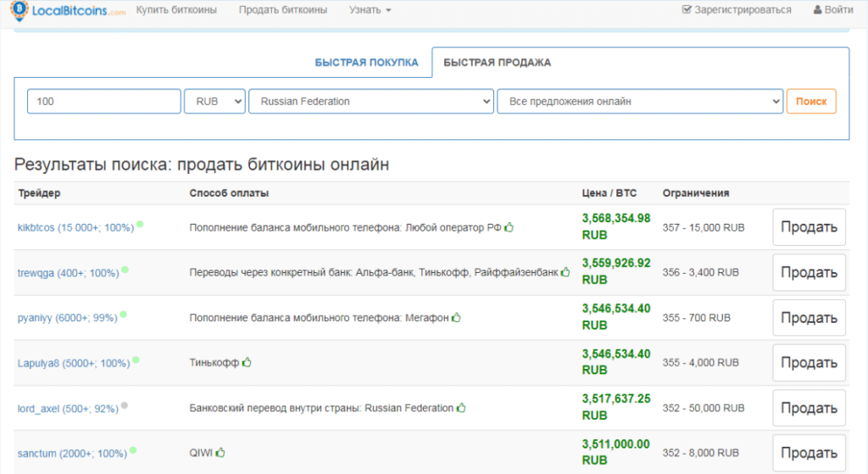
Task: Click limit text 352 - 50,000 RUB
Action: 704,408
